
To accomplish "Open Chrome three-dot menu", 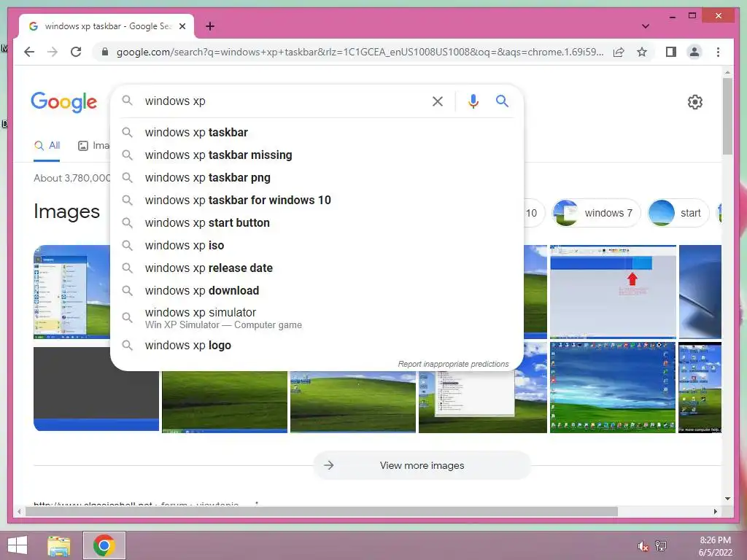I will pyautogui.click(x=718, y=52).
